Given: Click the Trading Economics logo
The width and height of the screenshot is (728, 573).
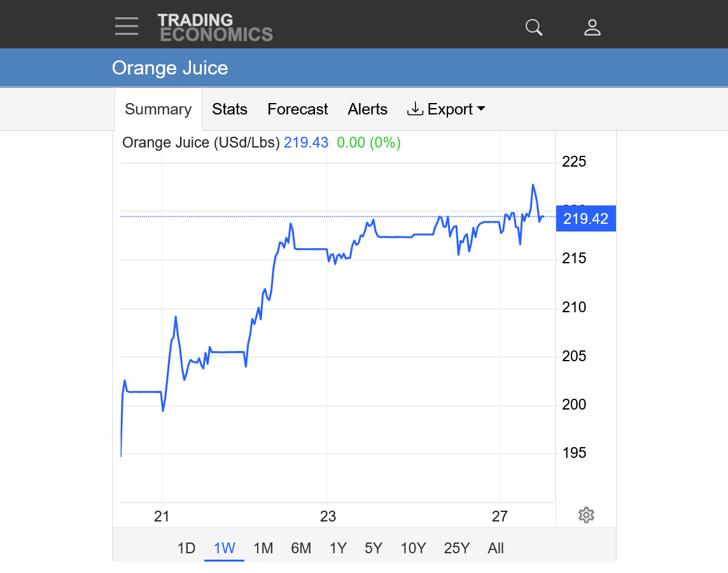Looking at the screenshot, I should [x=215, y=27].
